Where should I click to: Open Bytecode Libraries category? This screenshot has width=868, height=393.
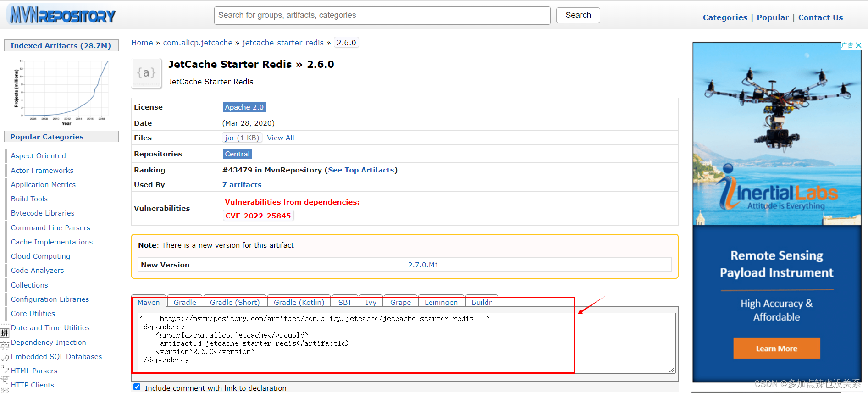[43, 213]
